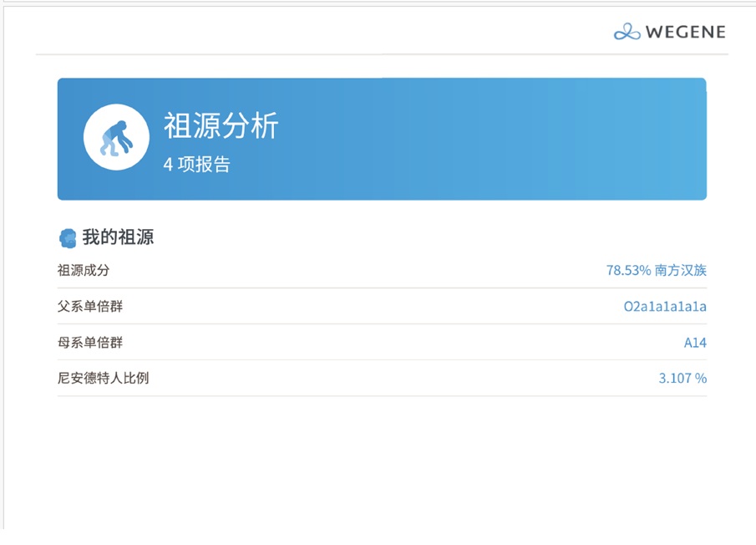Image resolution: width=756 pixels, height=545 pixels.
Task: Select the 父系单倍群 row label
Action: (90, 306)
